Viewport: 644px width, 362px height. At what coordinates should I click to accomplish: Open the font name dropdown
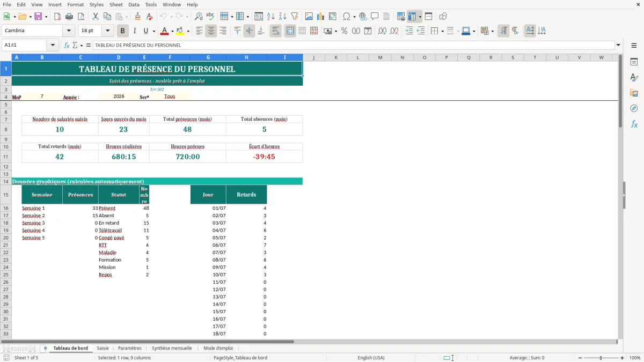tap(69, 31)
